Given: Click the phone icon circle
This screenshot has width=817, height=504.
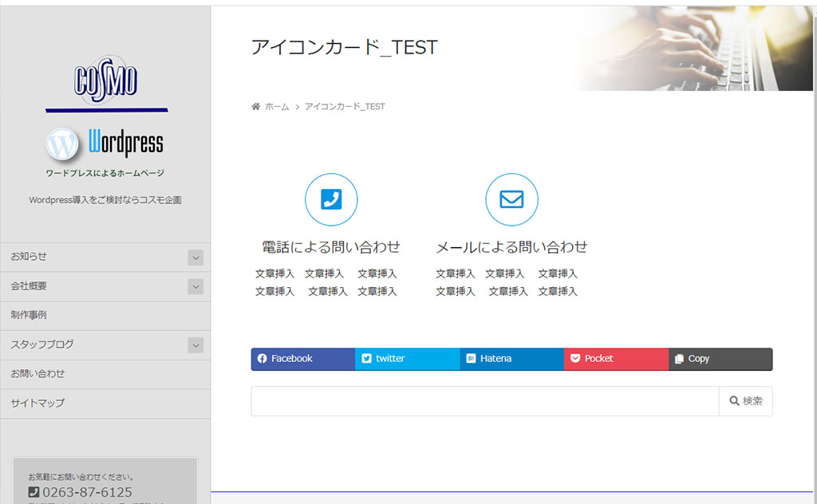Looking at the screenshot, I should point(331,199).
